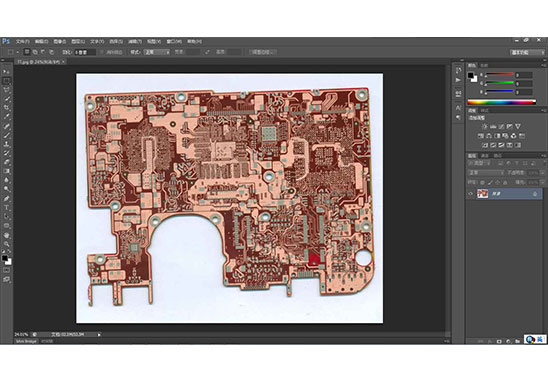
Task: Toggle layer filtering switch in Layers panel
Action: 545,162
